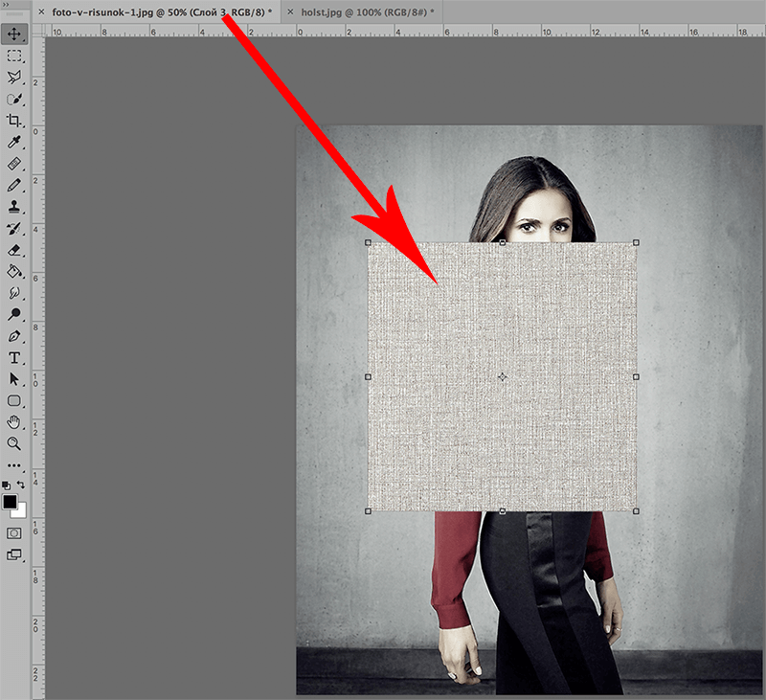Toggle Quick Mask mode
766x700 pixels.
click(14, 532)
